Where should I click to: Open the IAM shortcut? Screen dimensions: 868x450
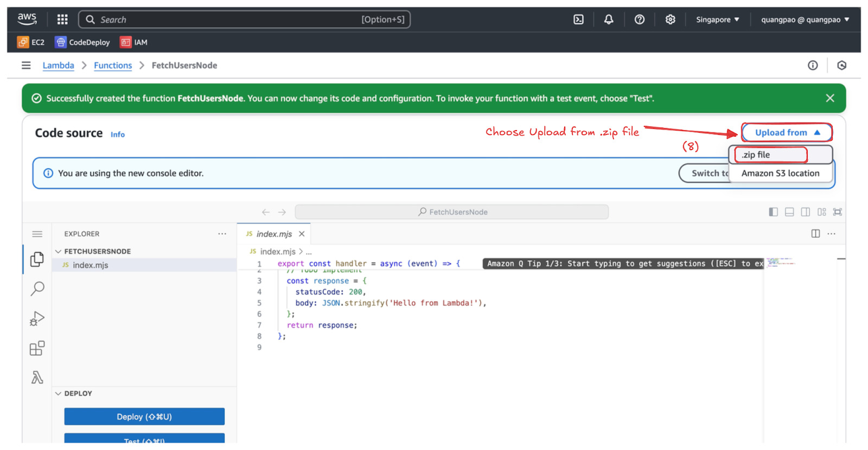(x=134, y=42)
